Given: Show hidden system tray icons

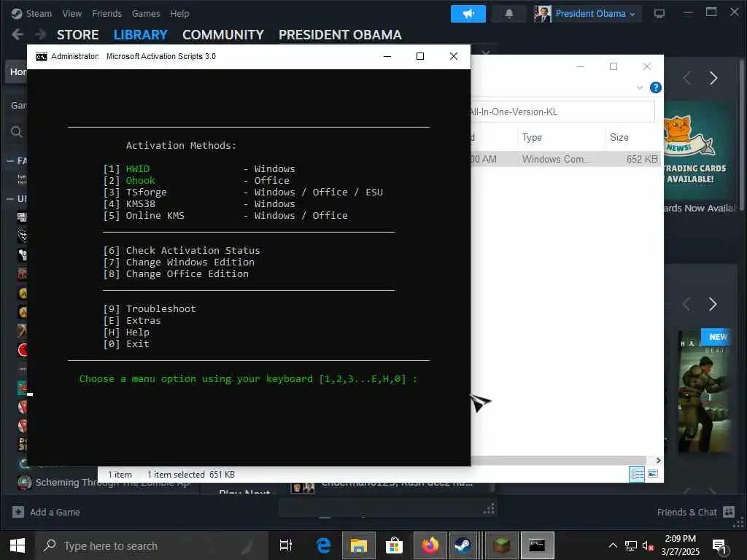Looking at the screenshot, I should tap(613, 545).
